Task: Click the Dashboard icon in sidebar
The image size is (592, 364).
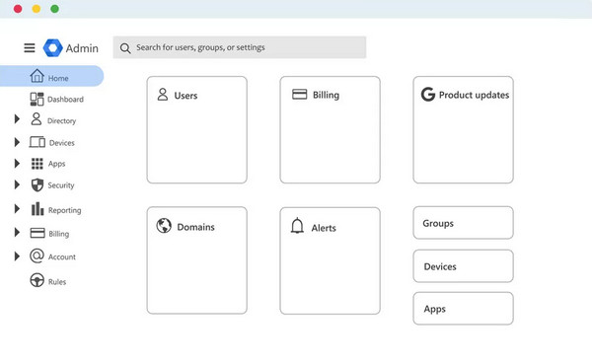Action: [x=37, y=99]
